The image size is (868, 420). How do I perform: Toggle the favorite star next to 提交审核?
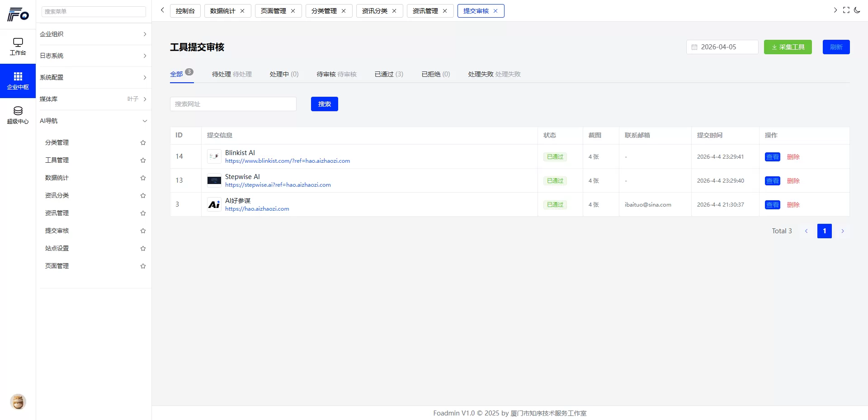143,231
